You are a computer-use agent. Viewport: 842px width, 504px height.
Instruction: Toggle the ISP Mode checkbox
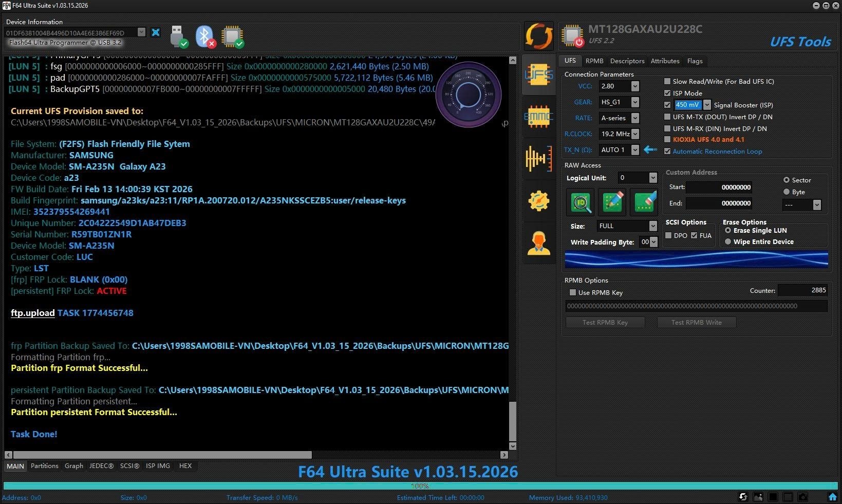coord(667,93)
